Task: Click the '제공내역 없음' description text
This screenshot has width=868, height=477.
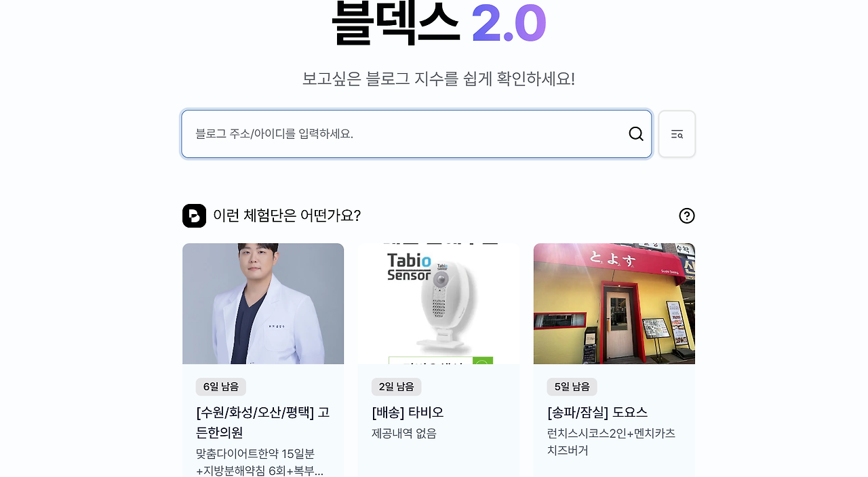Action: coord(404,434)
